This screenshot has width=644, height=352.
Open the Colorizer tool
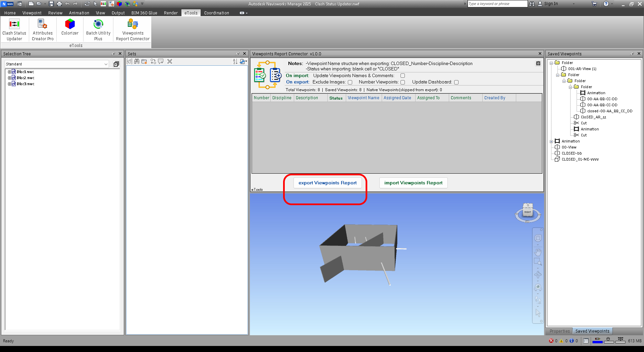(70, 27)
